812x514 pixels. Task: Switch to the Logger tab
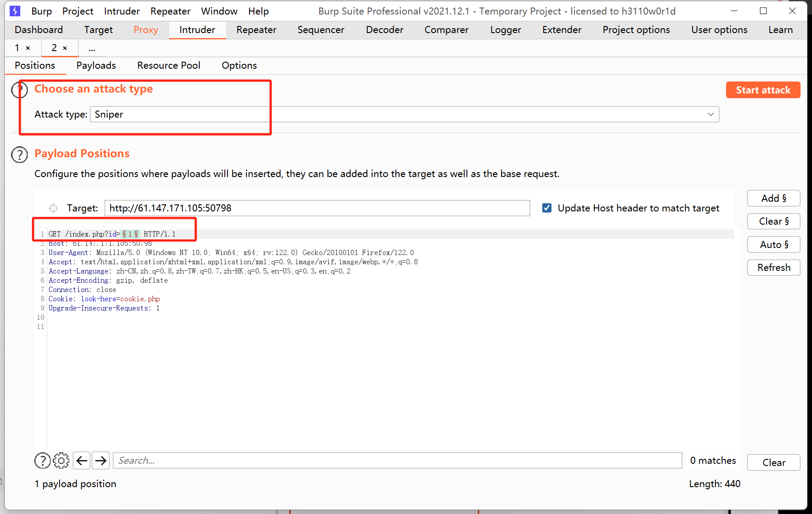pos(506,30)
